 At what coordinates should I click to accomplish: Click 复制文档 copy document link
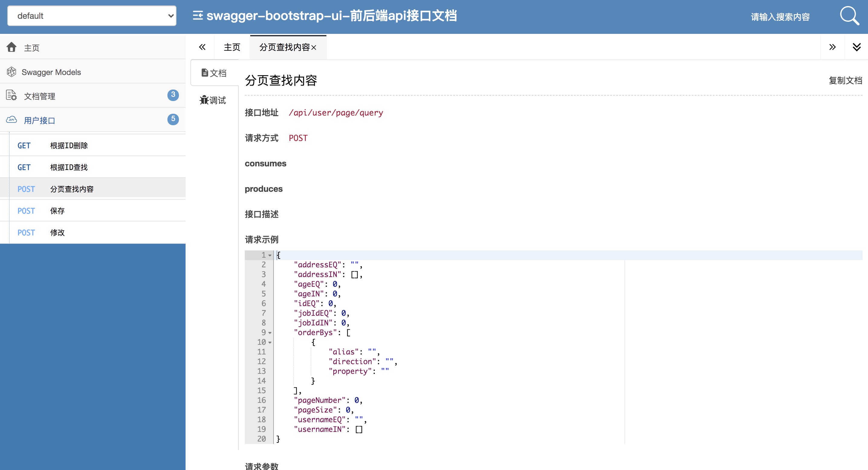coord(845,80)
